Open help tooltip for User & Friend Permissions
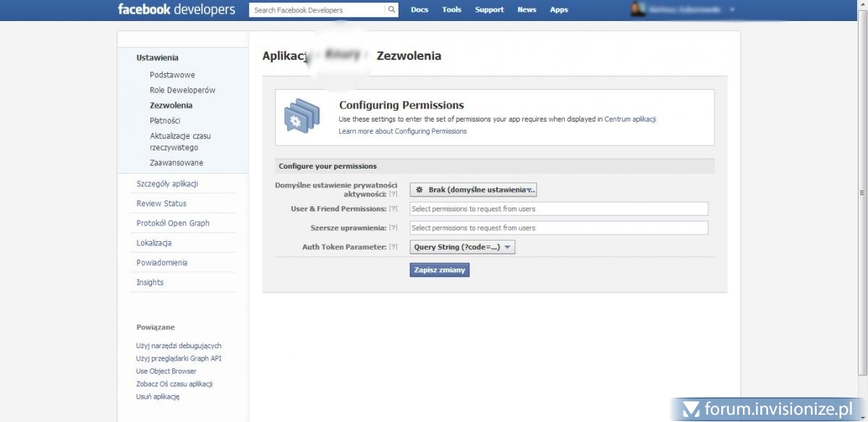Viewport: 868px width, 422px height. (393, 208)
